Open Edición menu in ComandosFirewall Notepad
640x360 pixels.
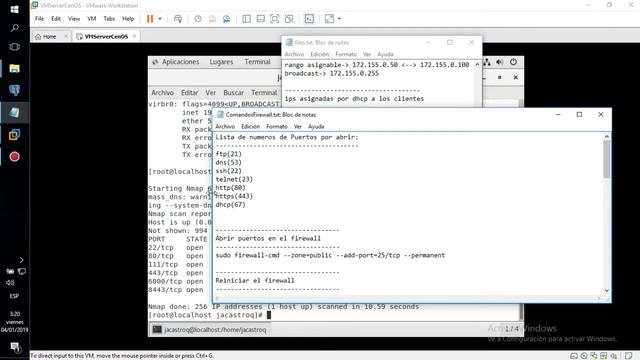click(x=250, y=127)
